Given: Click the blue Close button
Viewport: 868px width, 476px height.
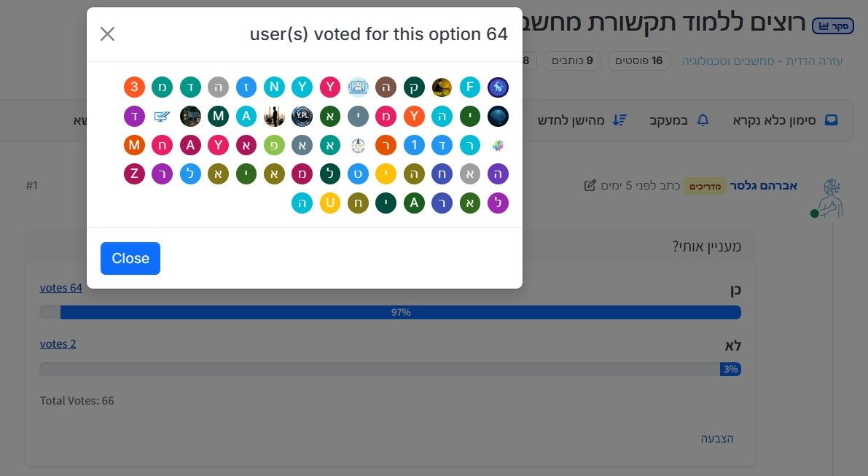Looking at the screenshot, I should [x=130, y=259].
